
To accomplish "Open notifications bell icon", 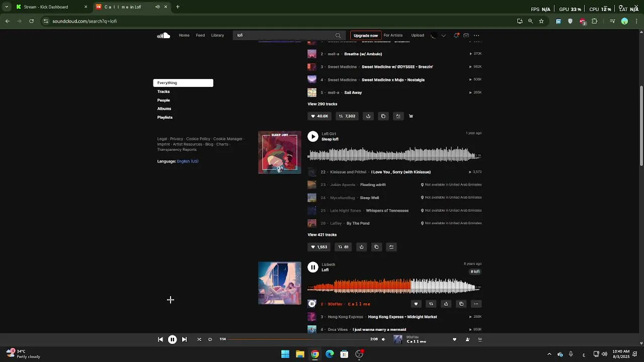I will [x=456, y=35].
